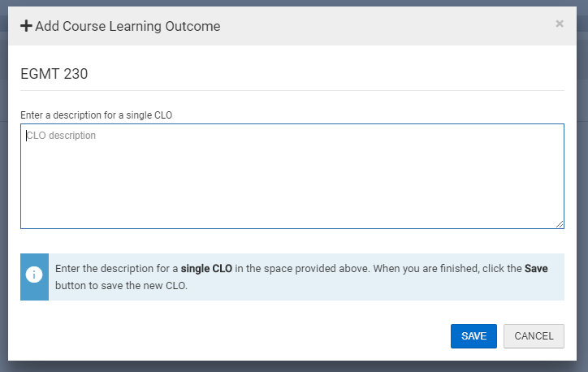Image resolution: width=588 pixels, height=372 pixels.
Task: Click dimmed backdrop left of the dialog
Action: (4, 188)
